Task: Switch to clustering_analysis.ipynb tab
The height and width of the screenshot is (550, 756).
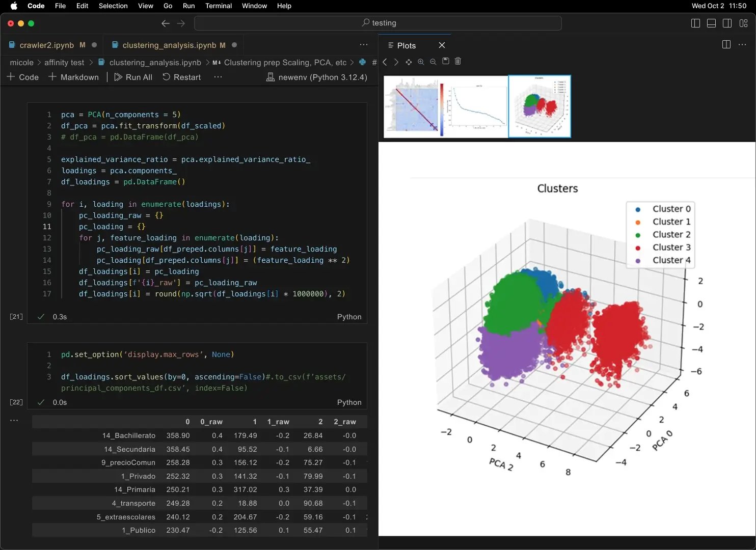Action: 174,45
